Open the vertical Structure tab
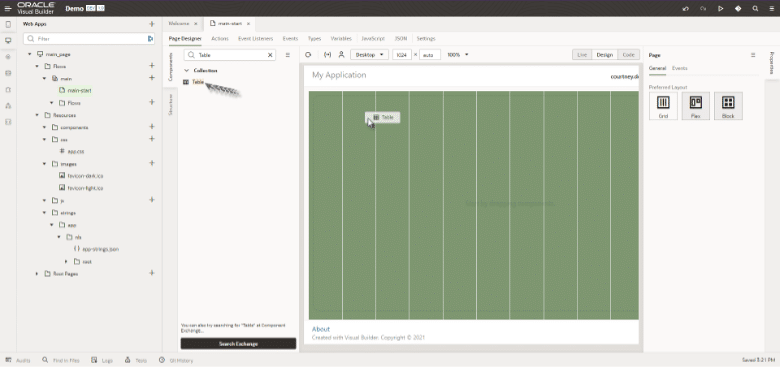 pos(170,104)
